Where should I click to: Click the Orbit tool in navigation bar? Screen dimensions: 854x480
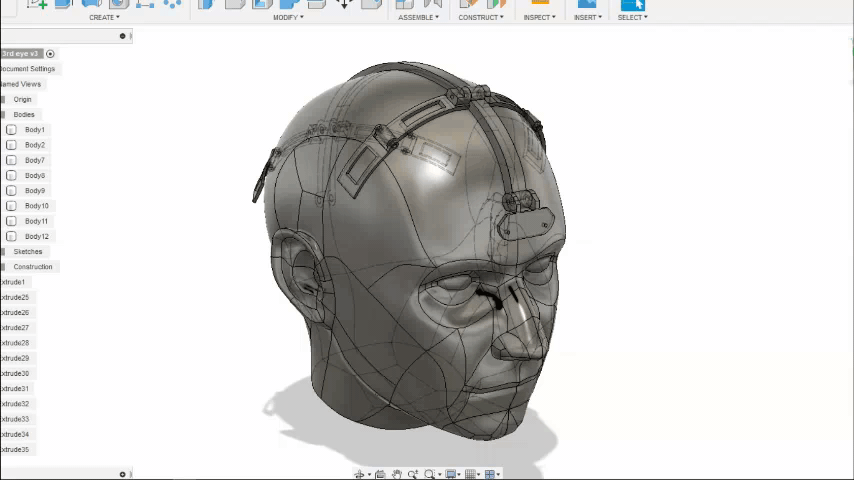pyautogui.click(x=359, y=474)
